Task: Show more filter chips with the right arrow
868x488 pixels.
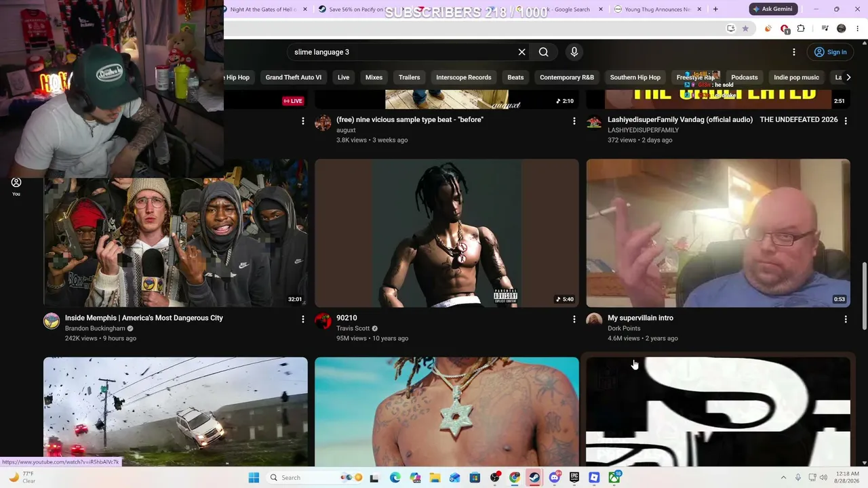Action: pos(848,77)
